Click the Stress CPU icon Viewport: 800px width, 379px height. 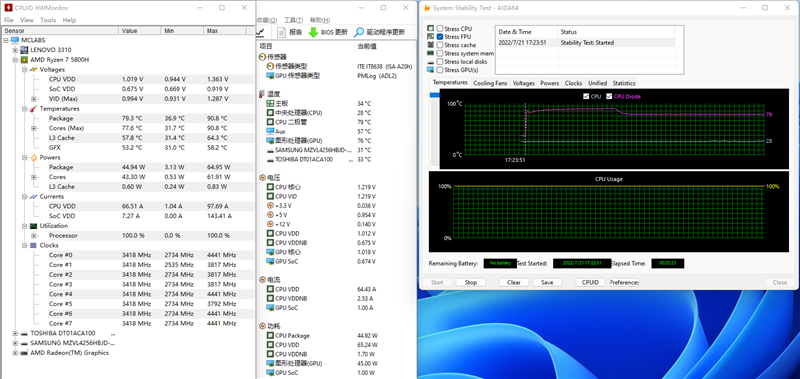point(431,29)
